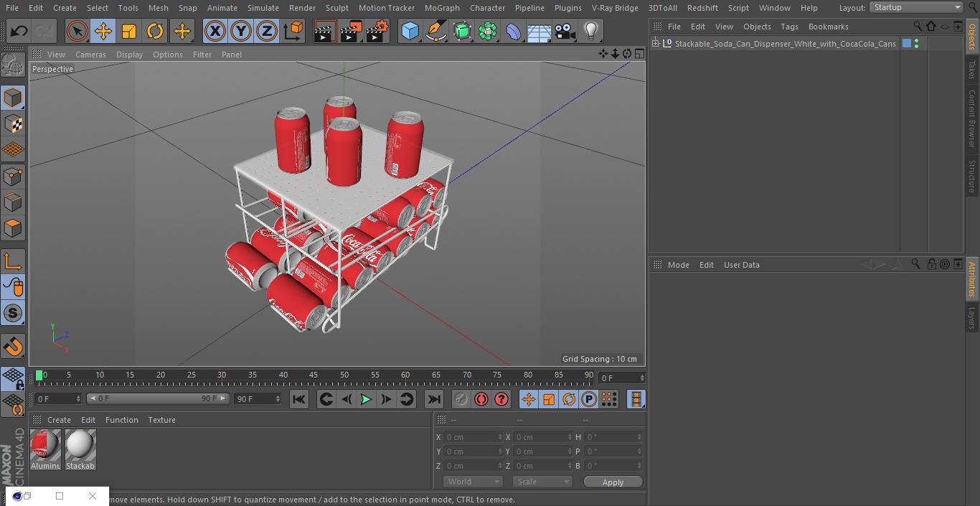The height and width of the screenshot is (506, 980).
Task: Toggle the coordinate system icon
Action: coord(293,31)
